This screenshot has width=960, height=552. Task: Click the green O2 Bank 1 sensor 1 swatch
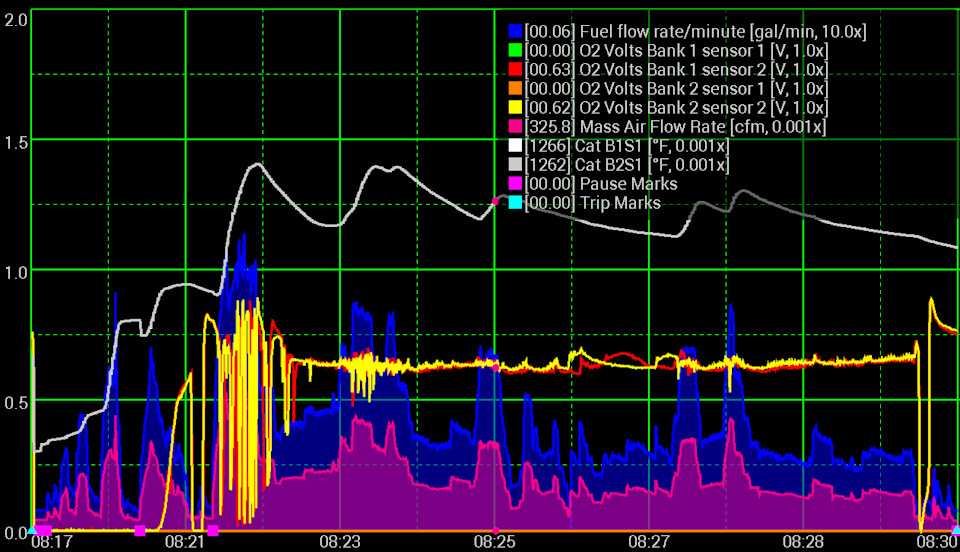(516, 50)
